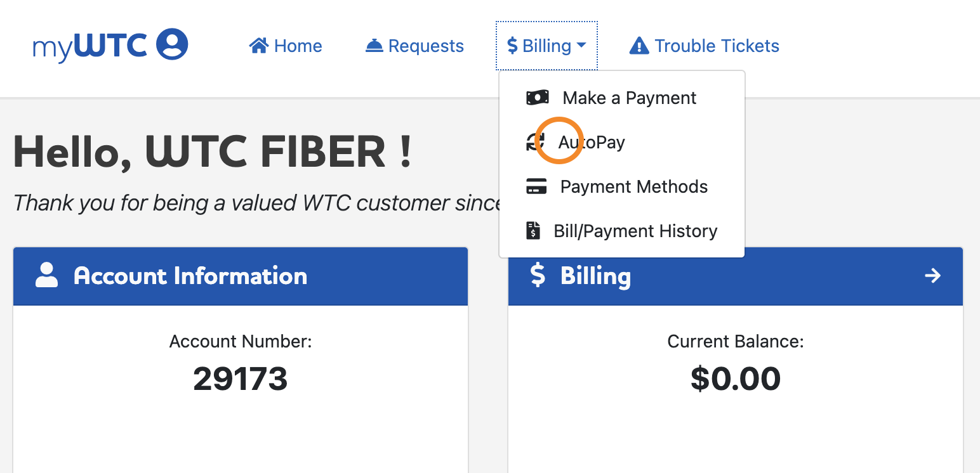
Task: Select Make a Payment from menu
Action: click(629, 98)
